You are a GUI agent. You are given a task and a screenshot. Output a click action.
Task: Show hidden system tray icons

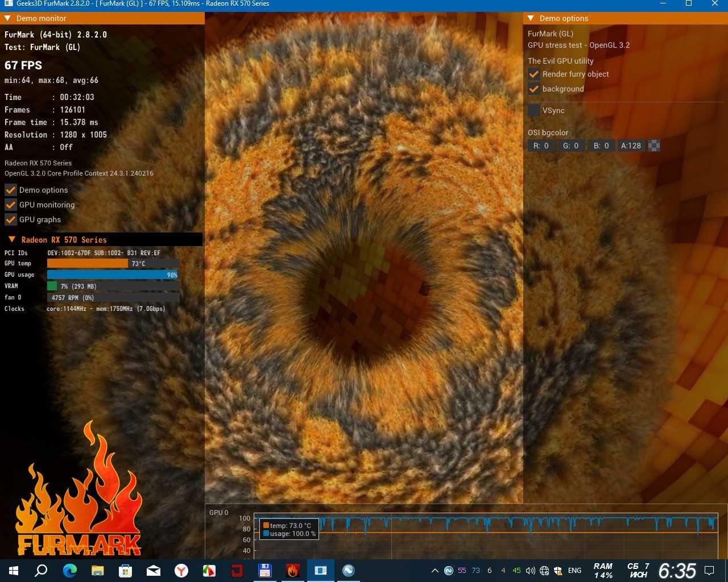point(435,571)
